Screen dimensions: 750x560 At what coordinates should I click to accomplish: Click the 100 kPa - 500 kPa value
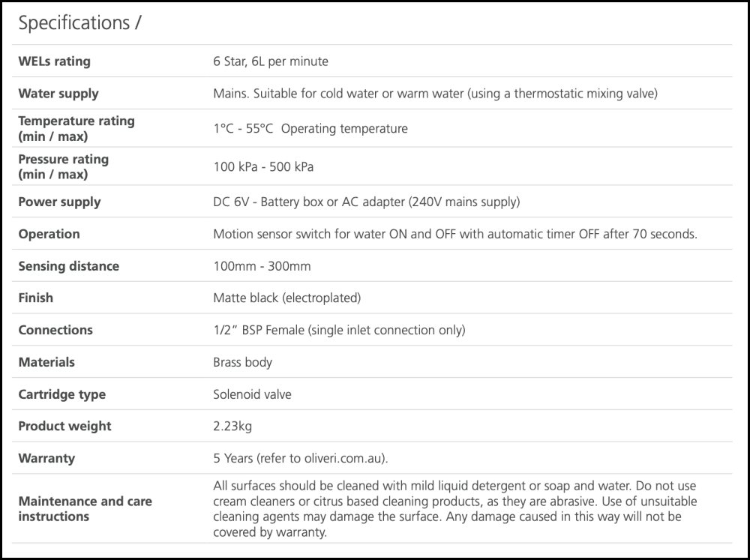click(x=263, y=166)
